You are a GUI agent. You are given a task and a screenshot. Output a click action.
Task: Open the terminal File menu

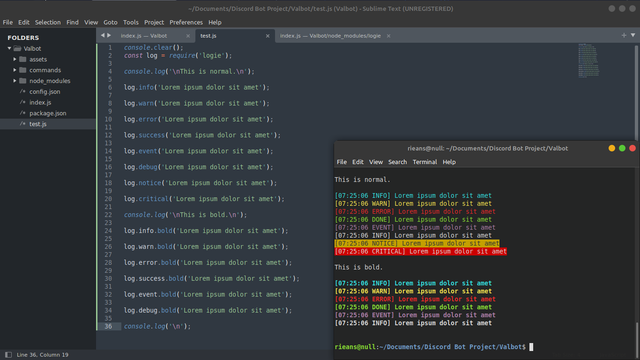point(342,162)
